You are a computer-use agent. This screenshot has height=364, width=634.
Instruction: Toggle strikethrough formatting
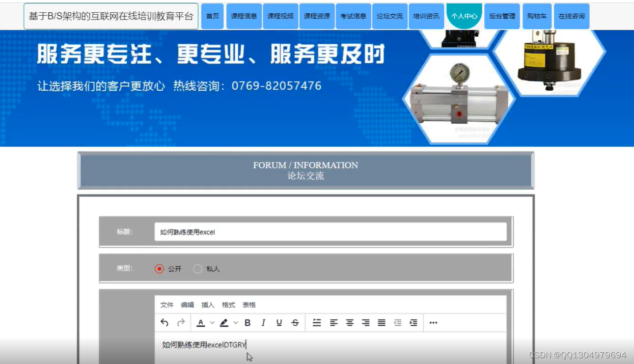point(295,323)
